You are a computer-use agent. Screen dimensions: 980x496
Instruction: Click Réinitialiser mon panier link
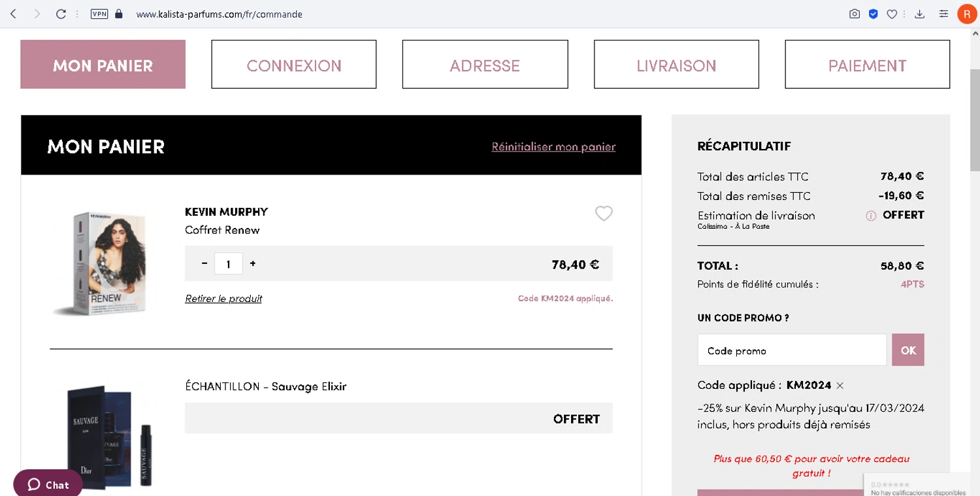553,146
